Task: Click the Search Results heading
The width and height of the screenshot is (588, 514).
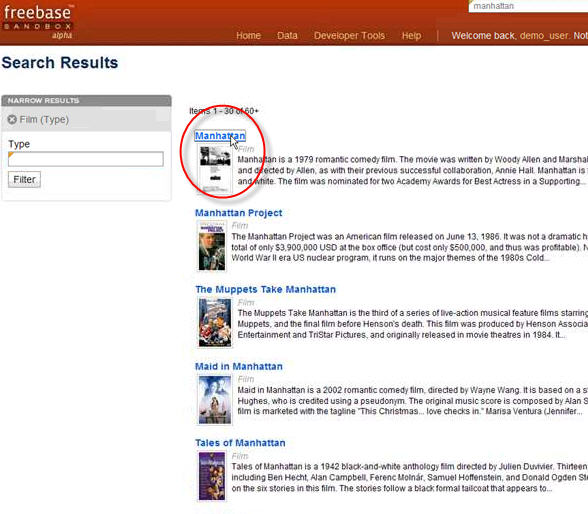Action: (x=60, y=63)
